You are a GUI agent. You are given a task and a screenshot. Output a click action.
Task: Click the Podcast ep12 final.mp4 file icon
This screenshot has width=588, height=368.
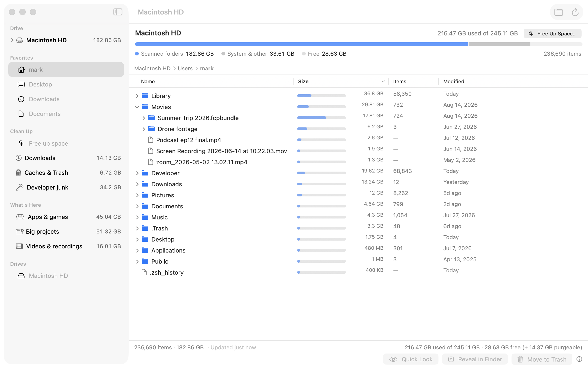(151, 140)
